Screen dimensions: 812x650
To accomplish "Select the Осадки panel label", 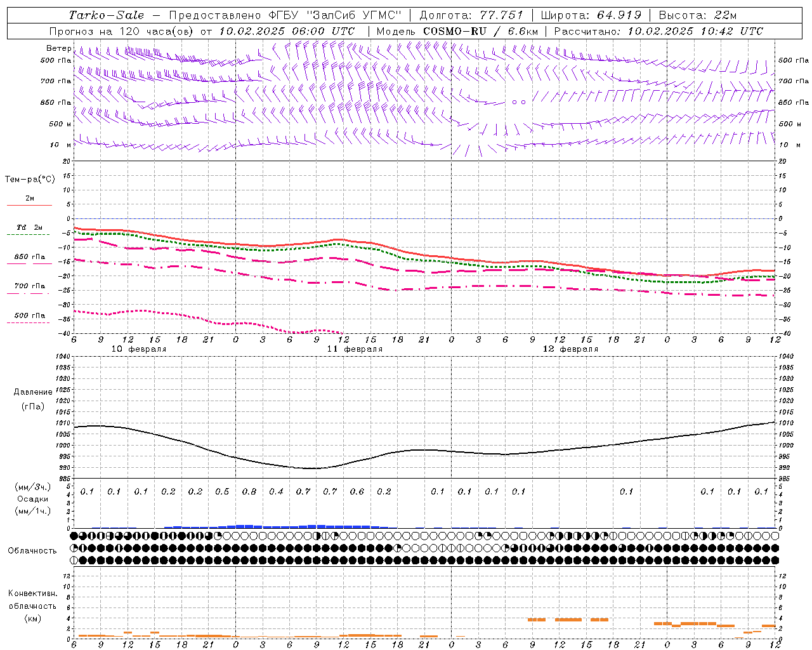I will (33, 499).
